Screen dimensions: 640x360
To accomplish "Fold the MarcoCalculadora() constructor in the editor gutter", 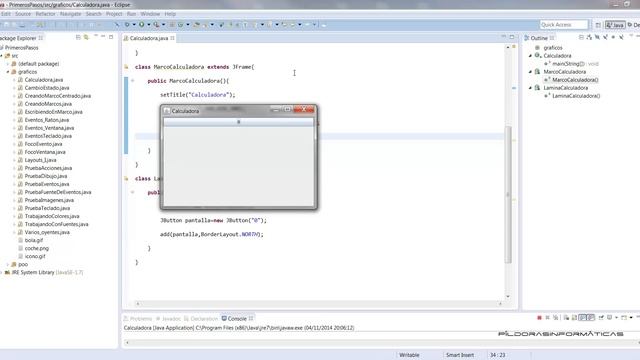I will point(133,81).
